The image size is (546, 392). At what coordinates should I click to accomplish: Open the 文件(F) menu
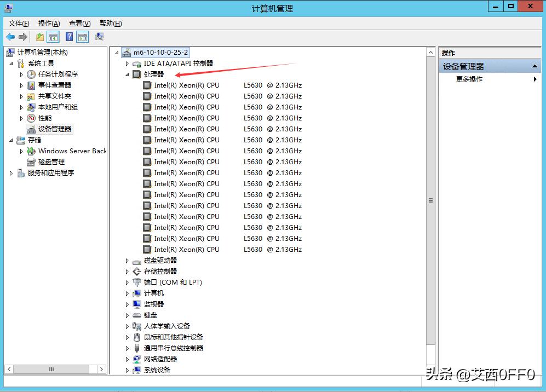[19, 24]
